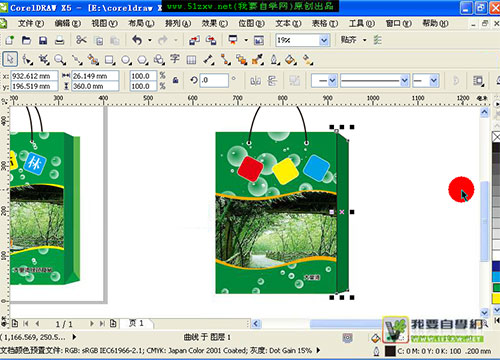
Task: Select the Blend interactive tool
Action: coord(241,60)
